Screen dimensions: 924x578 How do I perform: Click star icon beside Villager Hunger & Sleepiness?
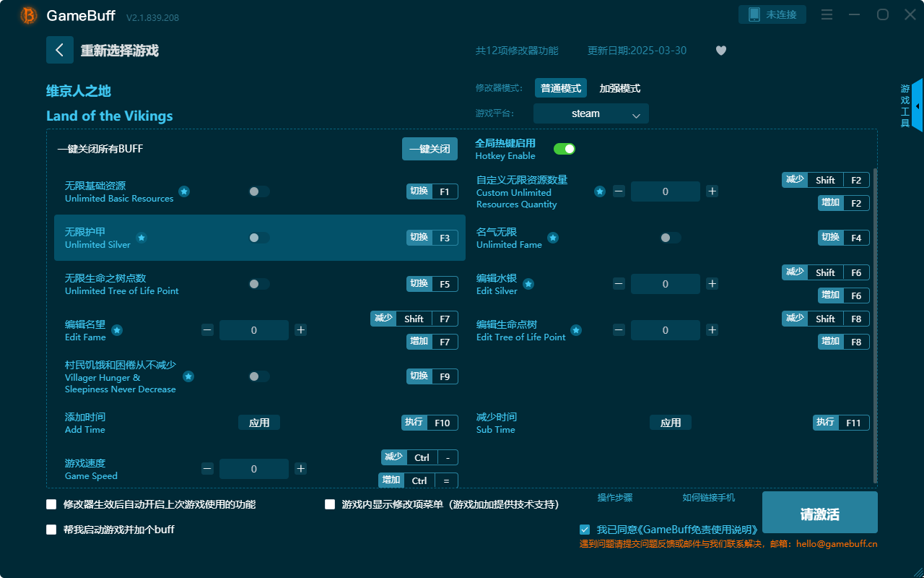[x=188, y=376]
